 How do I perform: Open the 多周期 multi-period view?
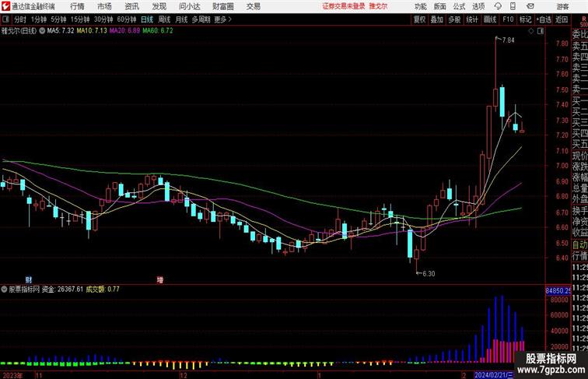(x=201, y=19)
